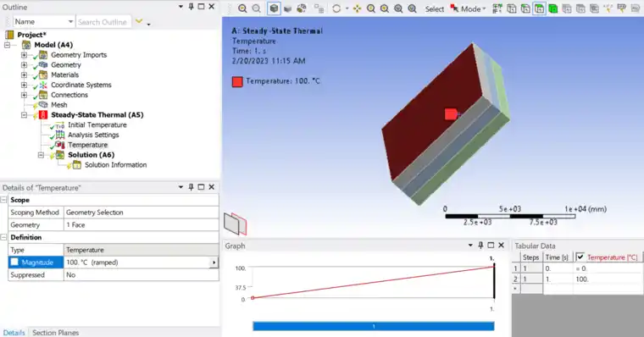Collapse the Definition section in Details
The image size is (644, 337).
pyautogui.click(x=3, y=237)
